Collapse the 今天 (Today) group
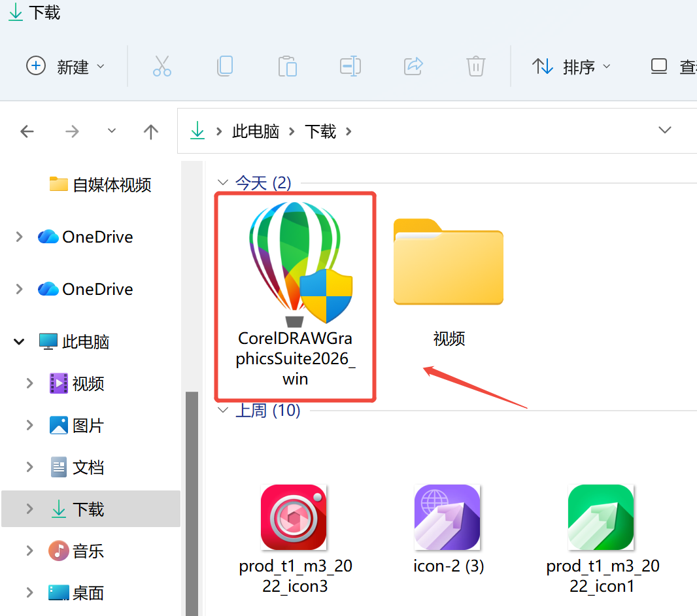697x616 pixels. tap(224, 182)
